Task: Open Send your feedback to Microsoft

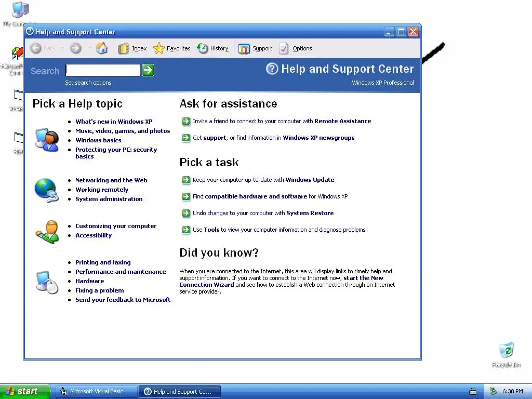Action: point(123,300)
